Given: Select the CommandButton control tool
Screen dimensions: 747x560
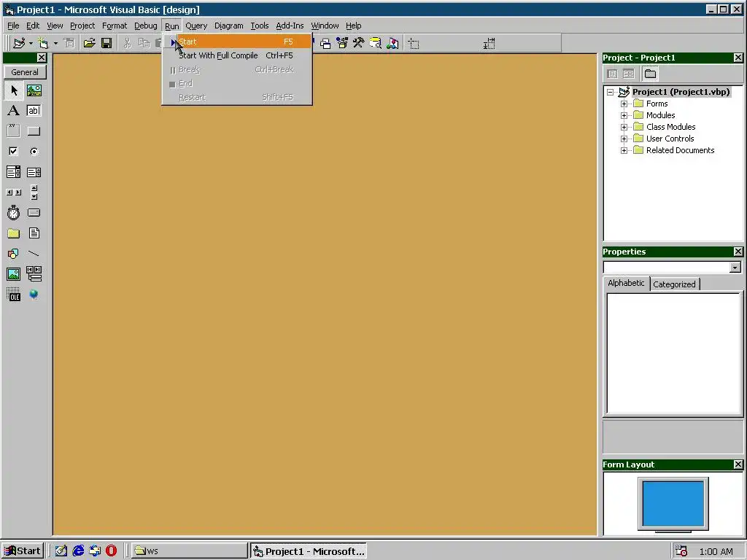Looking at the screenshot, I should (34, 131).
